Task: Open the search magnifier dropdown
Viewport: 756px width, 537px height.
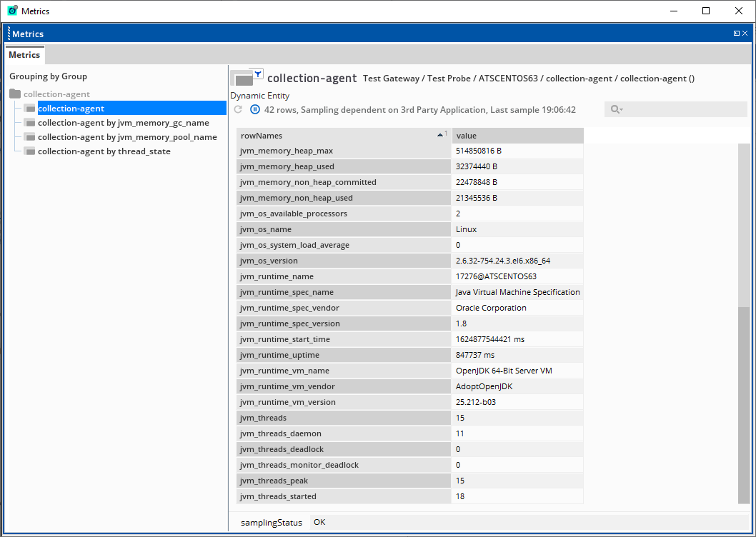Action: tap(617, 109)
